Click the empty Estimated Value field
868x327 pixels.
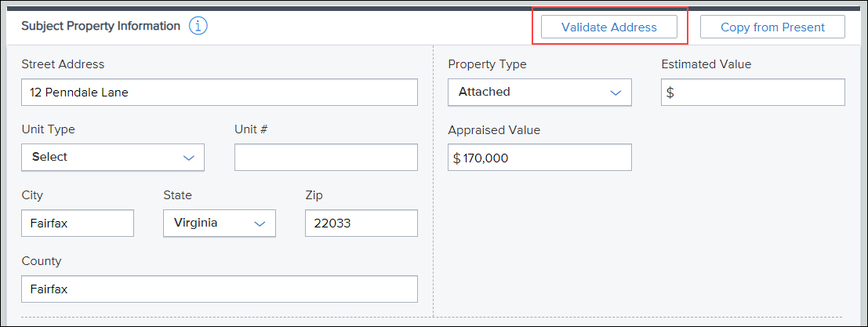(x=753, y=92)
